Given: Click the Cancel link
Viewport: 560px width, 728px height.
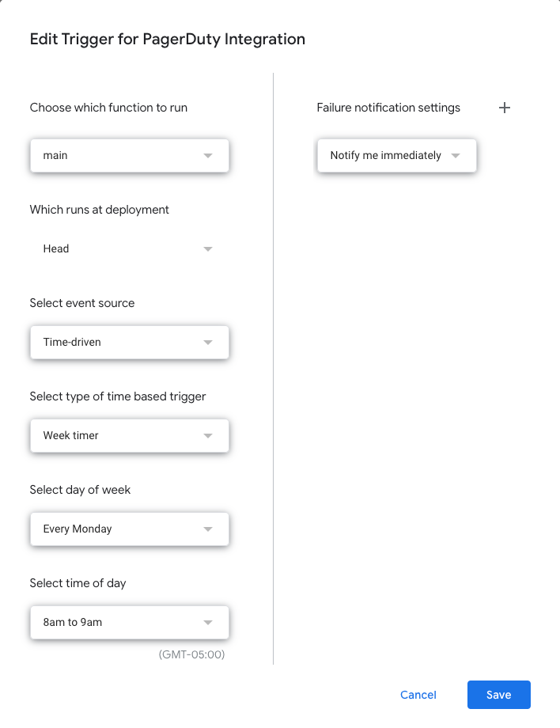Looking at the screenshot, I should pos(418,694).
